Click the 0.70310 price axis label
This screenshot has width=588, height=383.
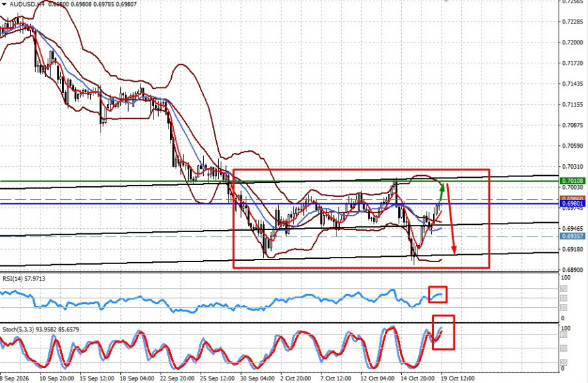click(572, 166)
